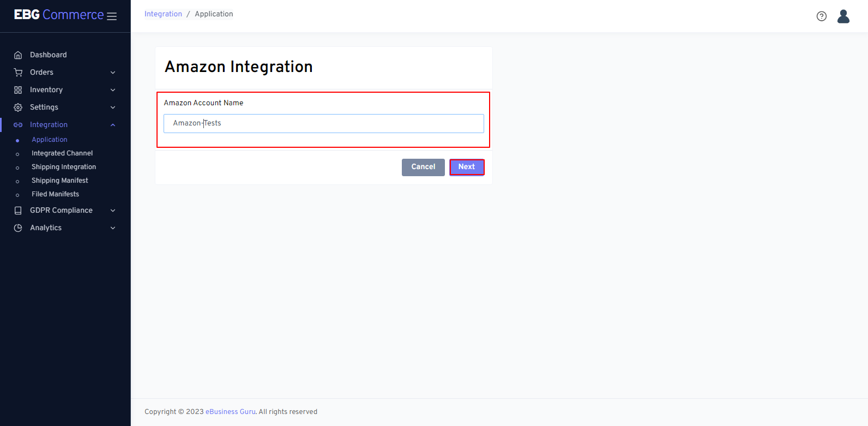
Task: Expand the Inventory menu chevron
Action: click(113, 90)
